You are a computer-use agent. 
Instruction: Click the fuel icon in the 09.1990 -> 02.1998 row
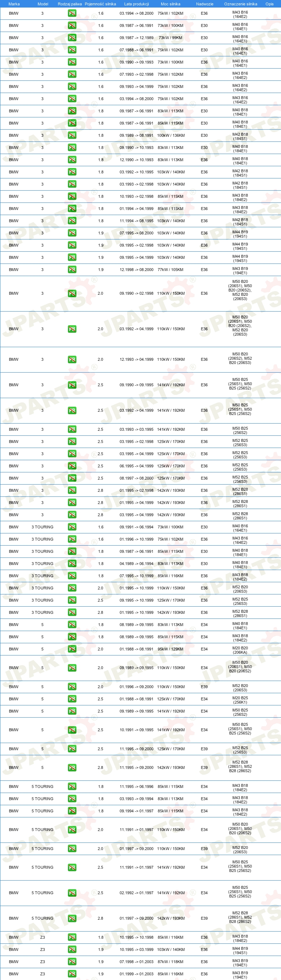coord(72,293)
